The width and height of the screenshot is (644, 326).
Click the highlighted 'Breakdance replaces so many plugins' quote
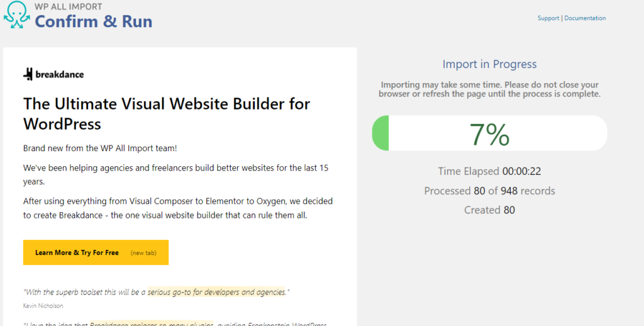151,324
